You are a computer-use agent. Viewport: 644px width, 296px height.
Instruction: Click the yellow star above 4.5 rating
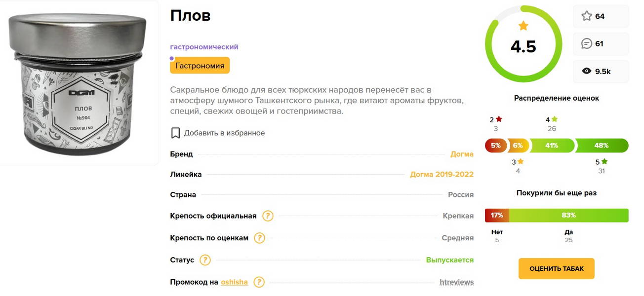[523, 26]
